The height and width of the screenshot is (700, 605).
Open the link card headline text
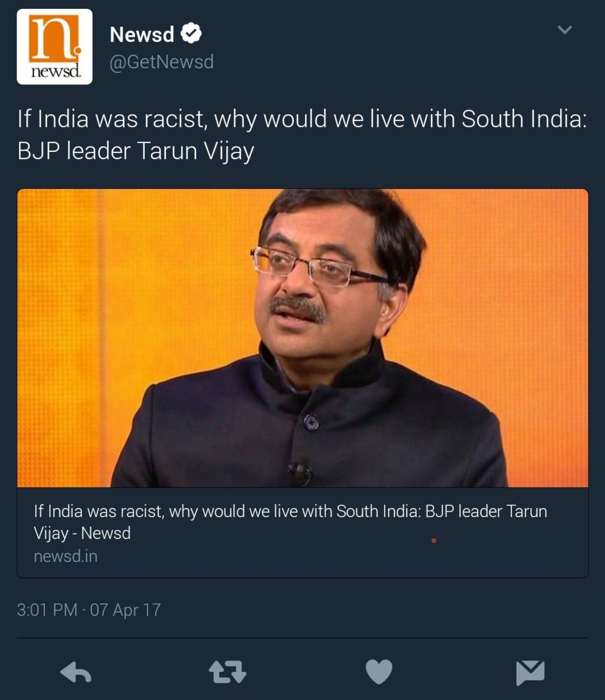[x=290, y=522]
